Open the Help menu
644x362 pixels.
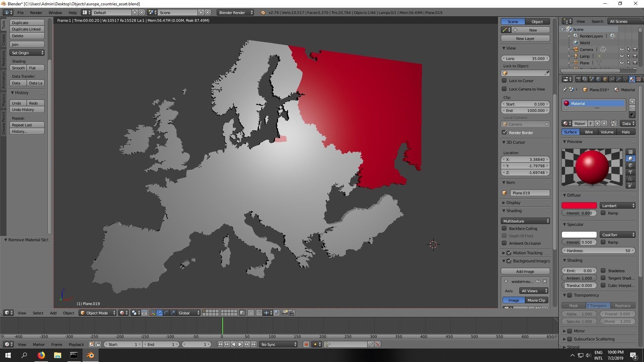(x=72, y=12)
